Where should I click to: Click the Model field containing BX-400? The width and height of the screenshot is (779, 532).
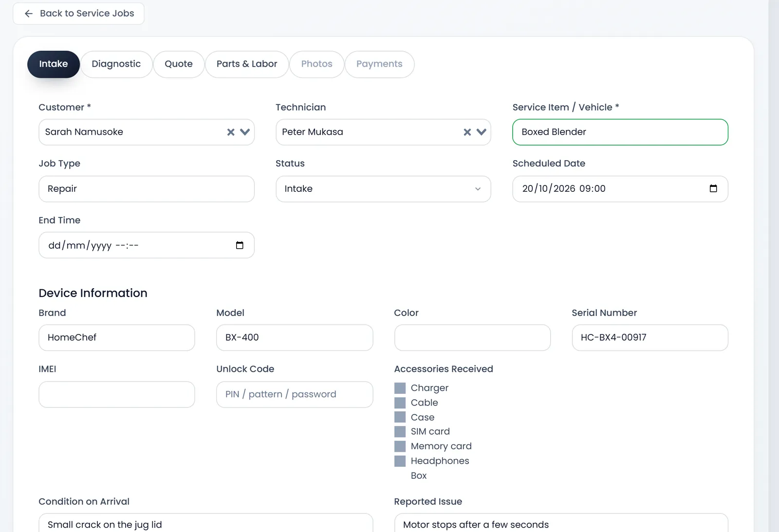[295, 338]
